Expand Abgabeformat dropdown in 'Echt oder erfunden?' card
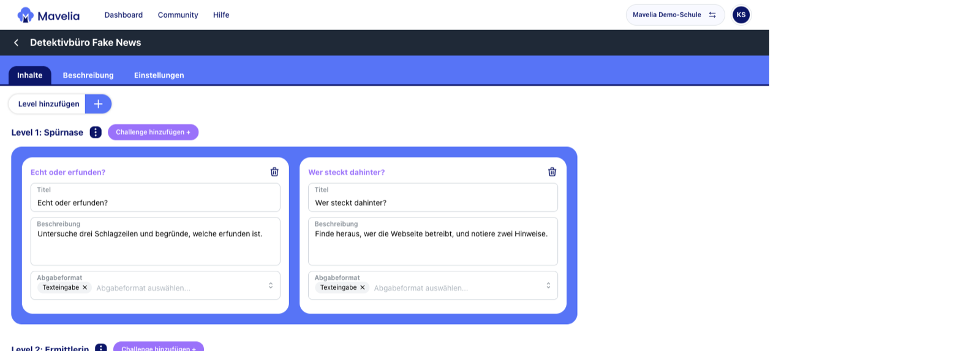This screenshot has height=351, width=980. click(271, 285)
